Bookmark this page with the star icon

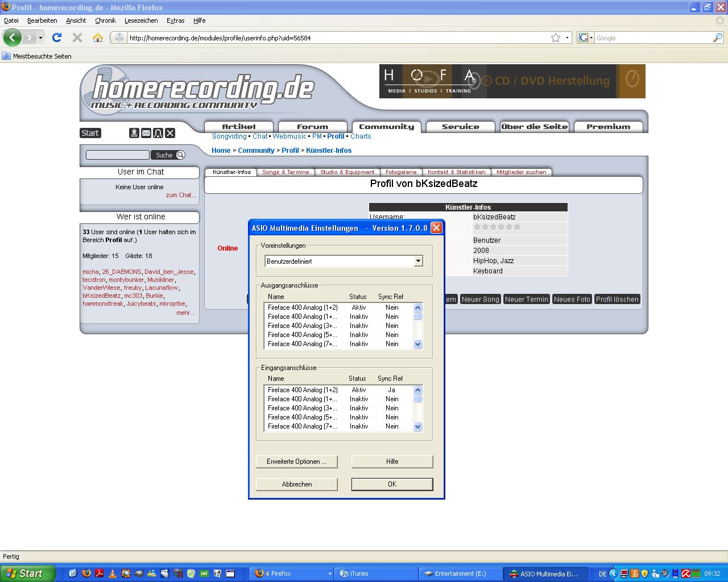coord(556,38)
